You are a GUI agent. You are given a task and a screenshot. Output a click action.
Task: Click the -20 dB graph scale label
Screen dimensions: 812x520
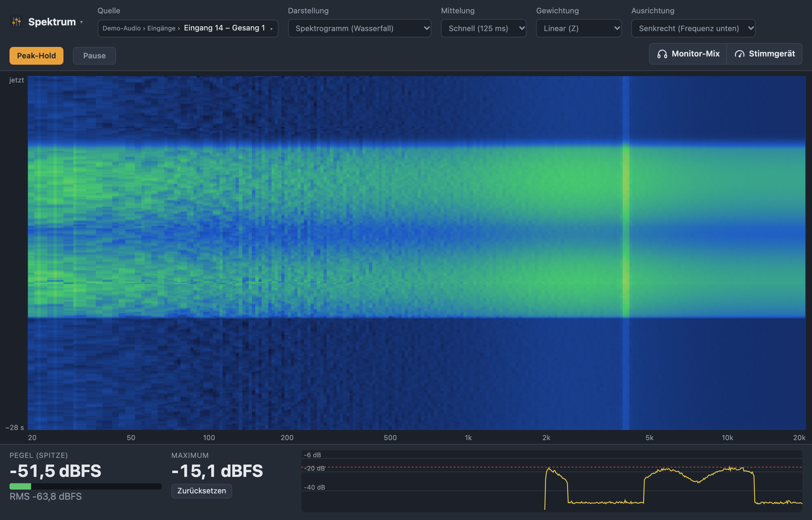point(315,468)
